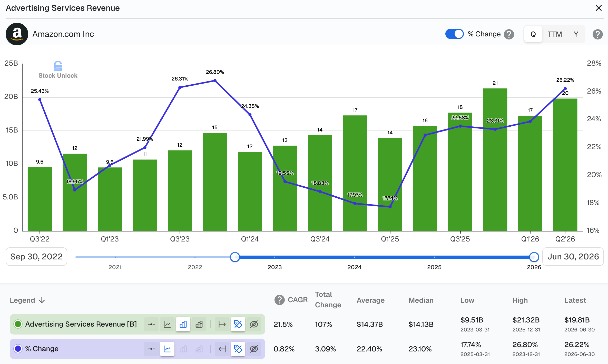Click the "$14.37B" average value
The width and height of the screenshot is (608, 364).
[x=370, y=325]
